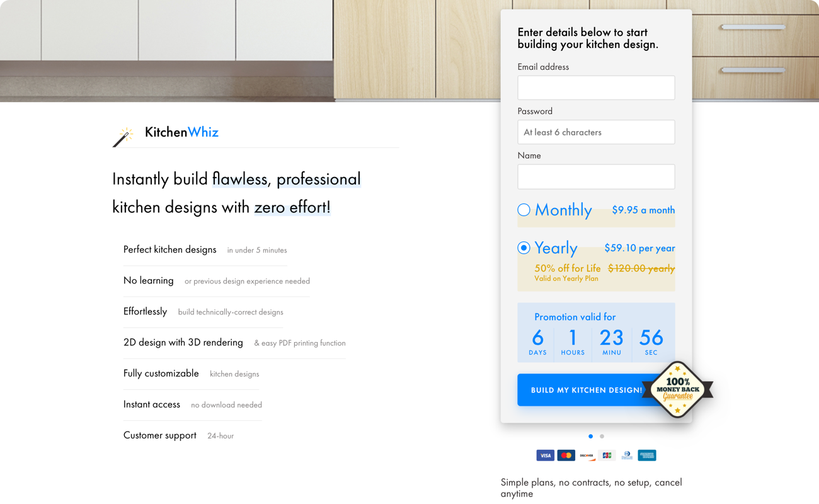Click the American Express card icon

coord(647,455)
